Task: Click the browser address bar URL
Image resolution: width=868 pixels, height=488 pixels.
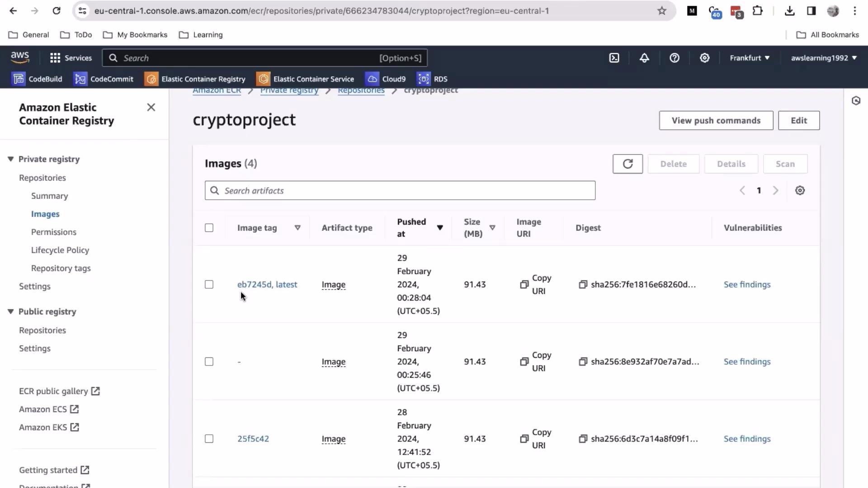Action: pos(321,11)
